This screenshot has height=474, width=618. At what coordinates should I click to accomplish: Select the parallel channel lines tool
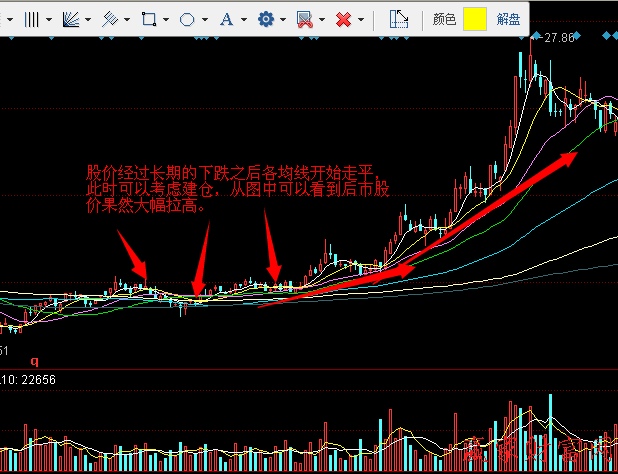pos(110,19)
